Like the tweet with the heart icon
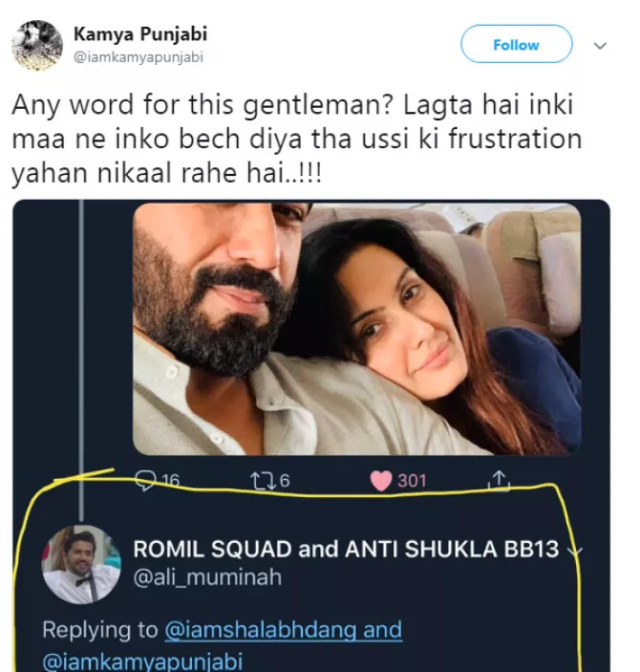This screenshot has height=672, width=640. (x=380, y=480)
